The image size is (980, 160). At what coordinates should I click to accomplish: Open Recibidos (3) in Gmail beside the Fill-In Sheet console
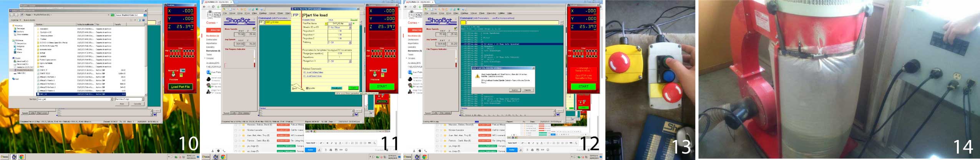pos(213,36)
